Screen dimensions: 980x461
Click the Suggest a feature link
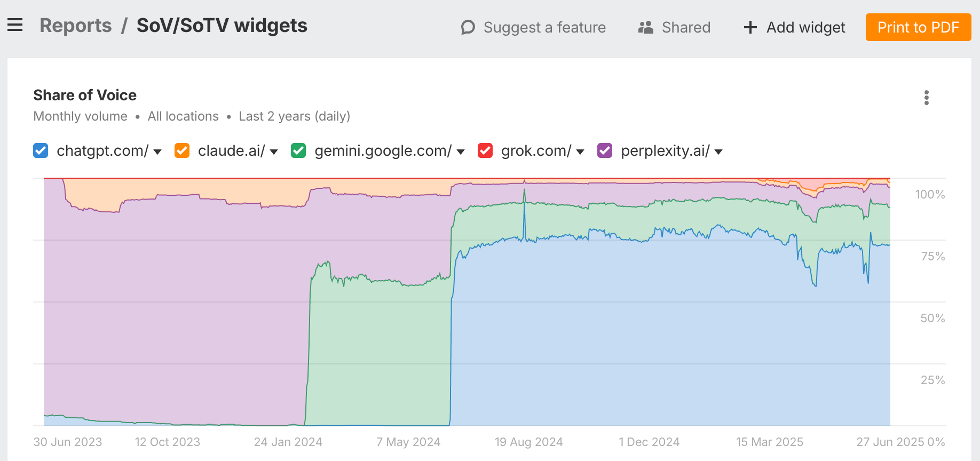click(544, 27)
